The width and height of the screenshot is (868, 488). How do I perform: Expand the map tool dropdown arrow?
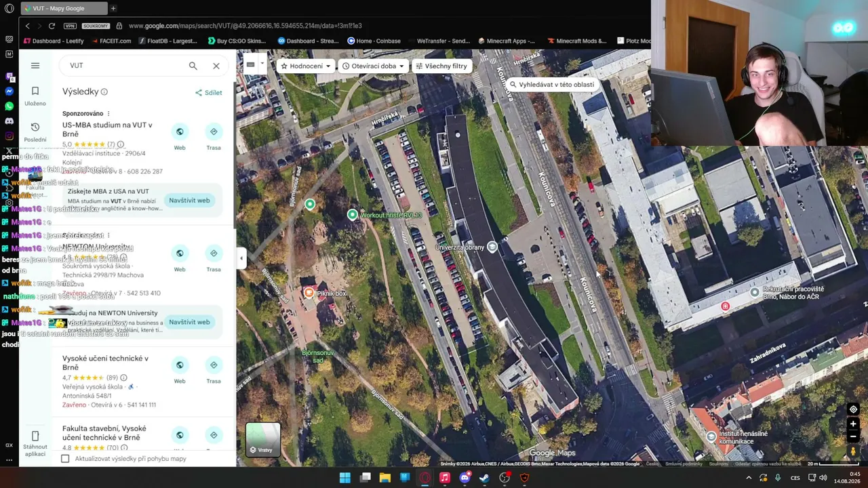click(x=262, y=64)
